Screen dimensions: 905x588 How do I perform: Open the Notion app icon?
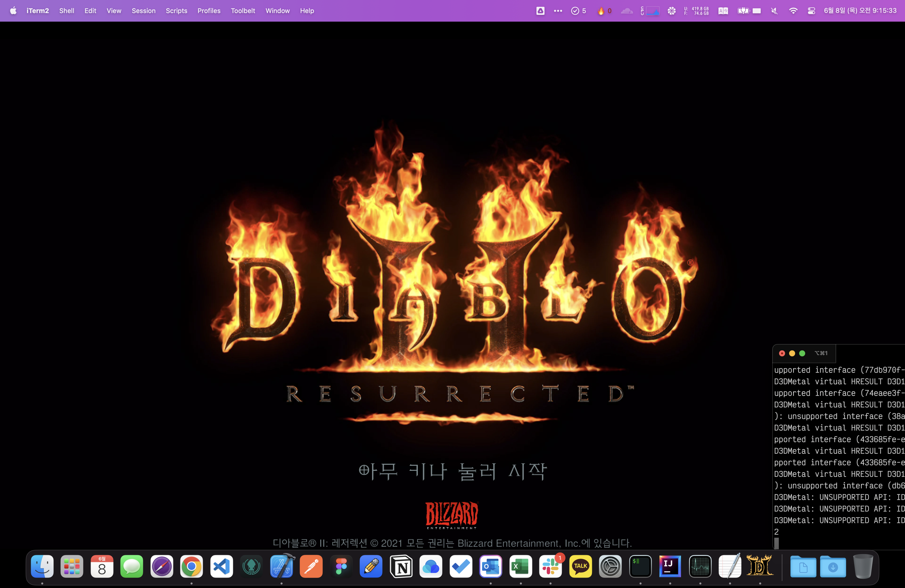click(x=401, y=566)
